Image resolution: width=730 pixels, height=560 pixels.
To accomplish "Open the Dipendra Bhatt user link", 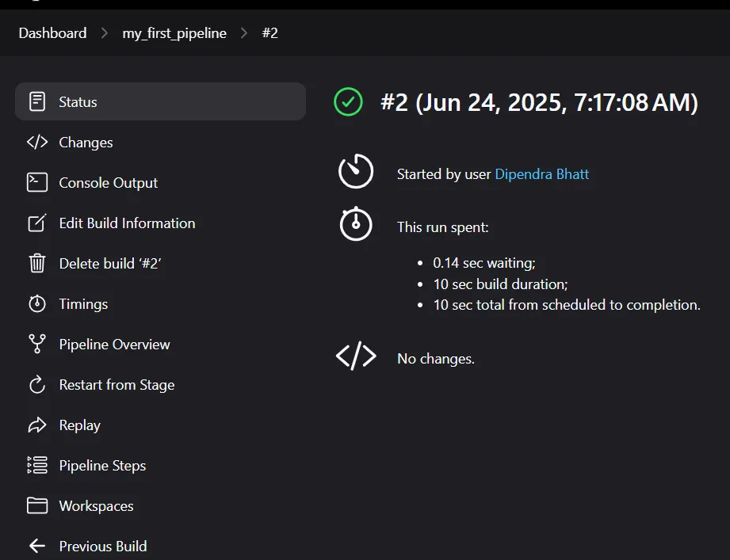I will pos(542,174).
